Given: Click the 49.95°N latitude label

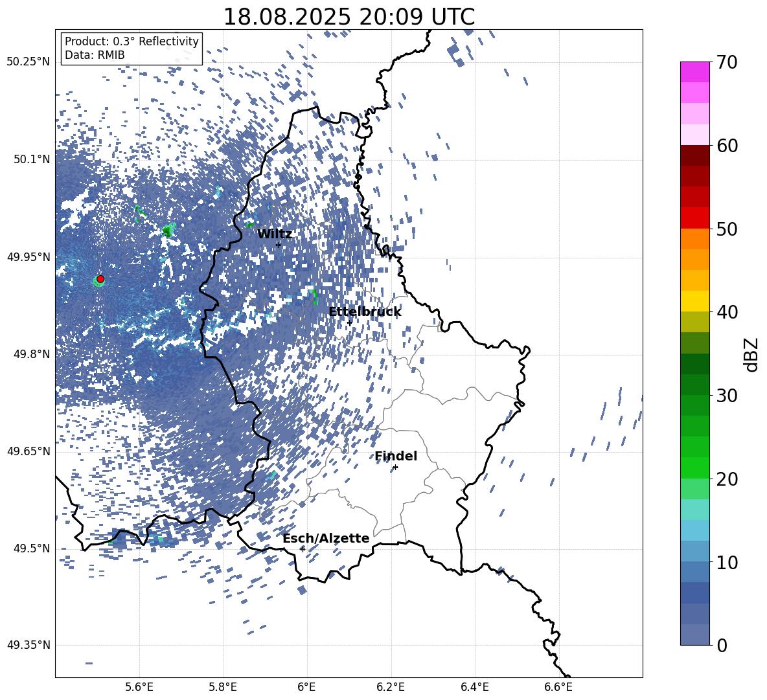Looking at the screenshot, I should click(29, 256).
